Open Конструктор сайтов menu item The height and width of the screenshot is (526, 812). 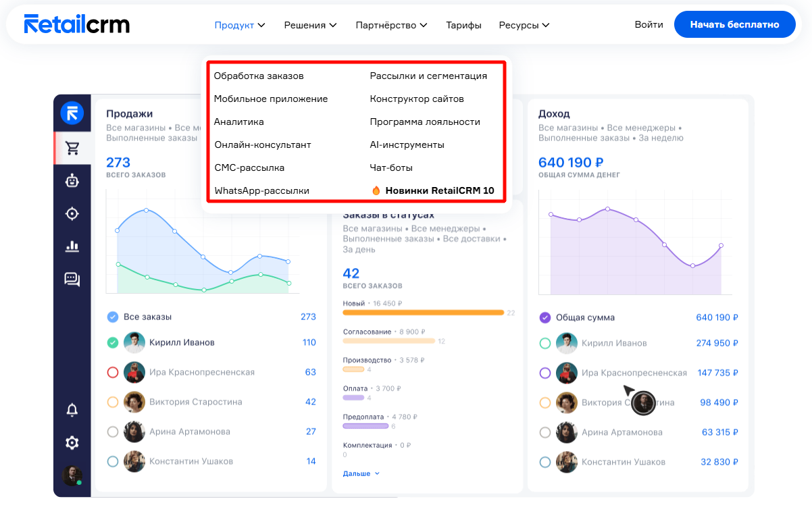[x=417, y=99]
